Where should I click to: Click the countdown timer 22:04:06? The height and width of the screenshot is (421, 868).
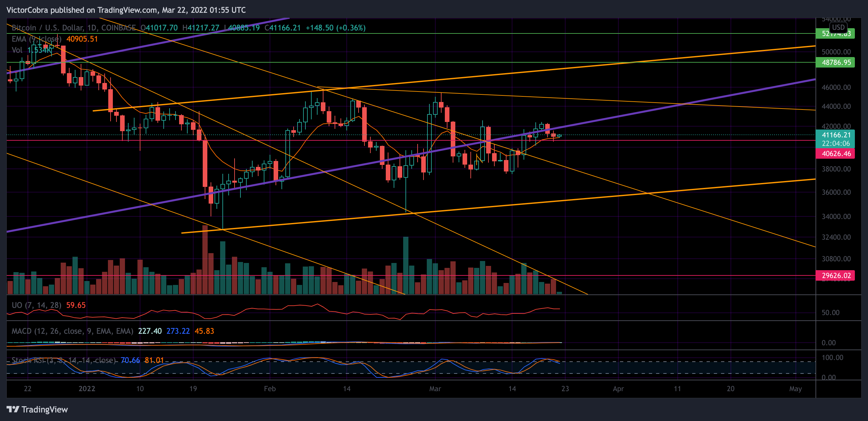click(836, 143)
